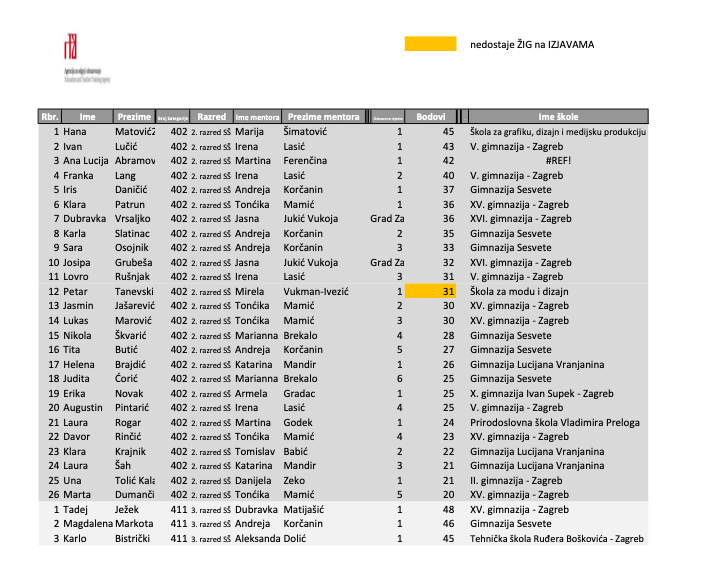Image resolution: width=709 pixels, height=571 pixels.
Task: Click the cell with name Hana
Action: 75,132
